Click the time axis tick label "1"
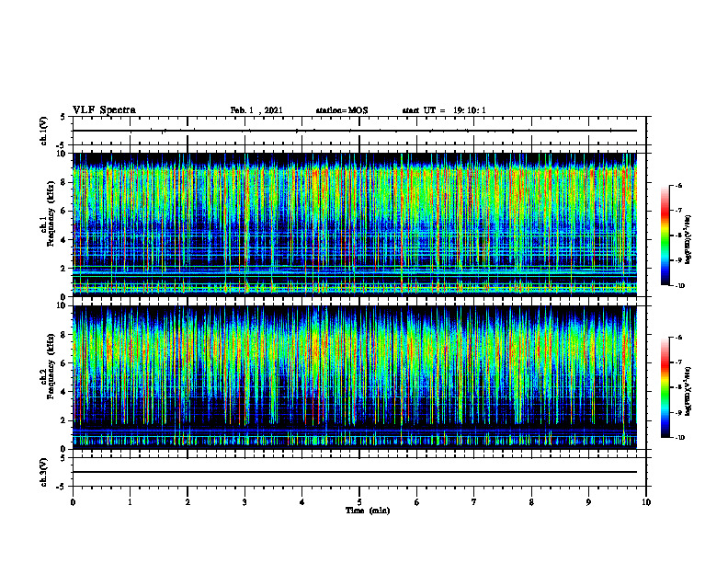The height and width of the screenshot is (563, 728). (x=130, y=502)
